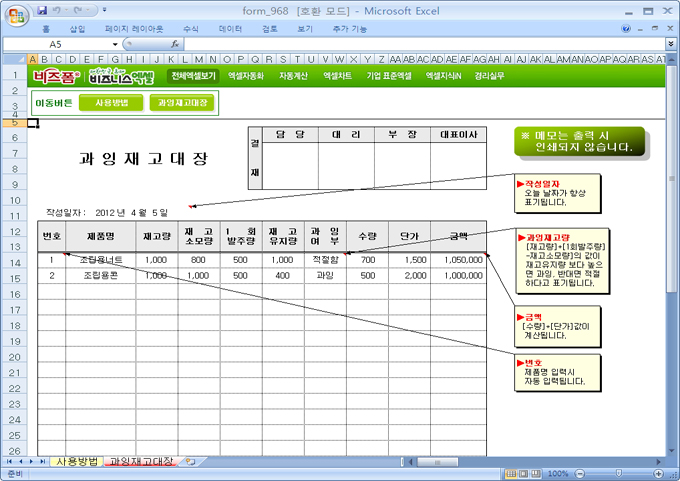This screenshot has width=680, height=481.
Task: Click the Undo icon in quick access toolbar
Action: (x=58, y=10)
